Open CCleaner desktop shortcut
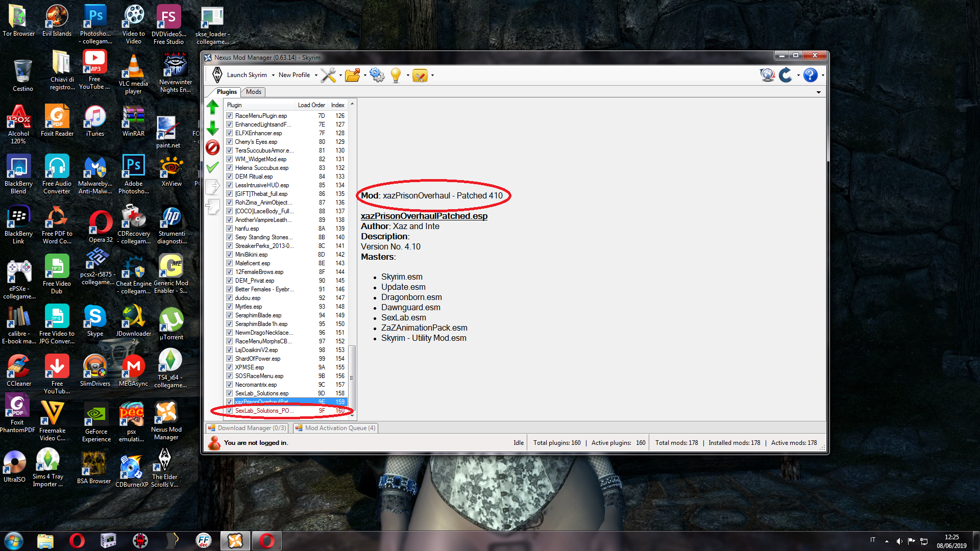Screen dimensions: 980x551 tap(19, 371)
